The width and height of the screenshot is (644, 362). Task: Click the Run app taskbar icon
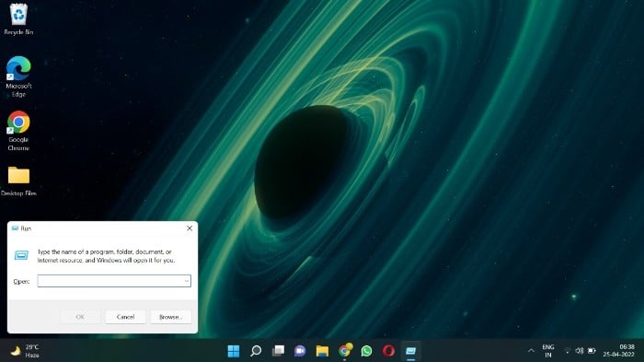pyautogui.click(x=410, y=351)
